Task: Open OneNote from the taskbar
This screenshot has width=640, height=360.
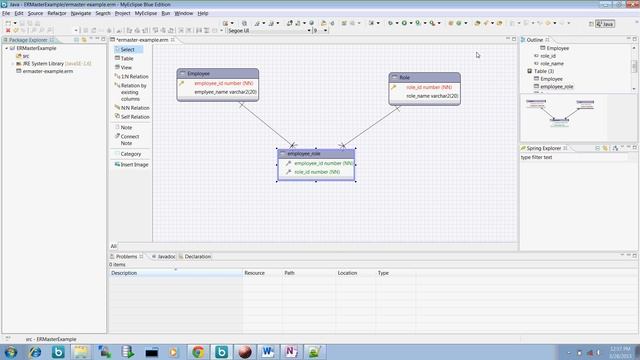Action: [291, 352]
